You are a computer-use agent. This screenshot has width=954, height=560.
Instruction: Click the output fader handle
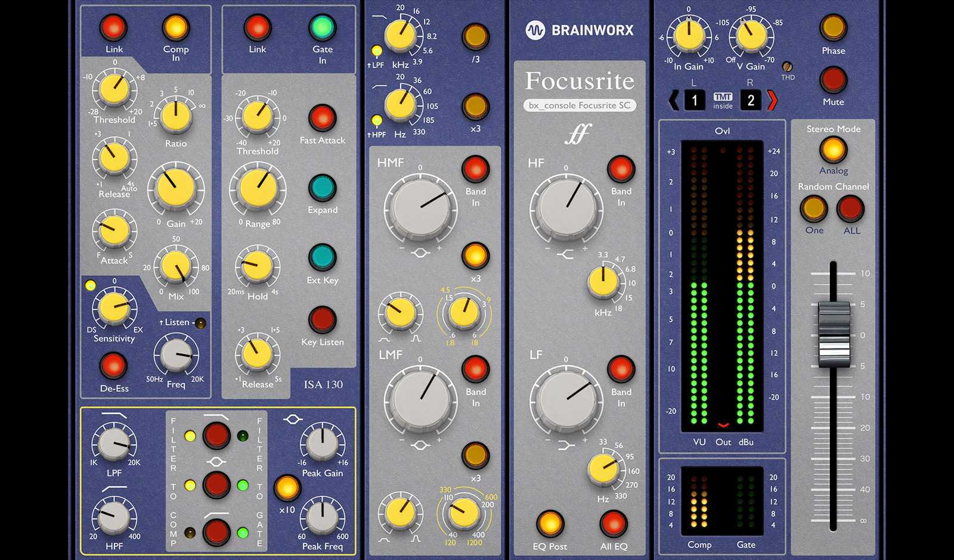pyautogui.click(x=833, y=334)
